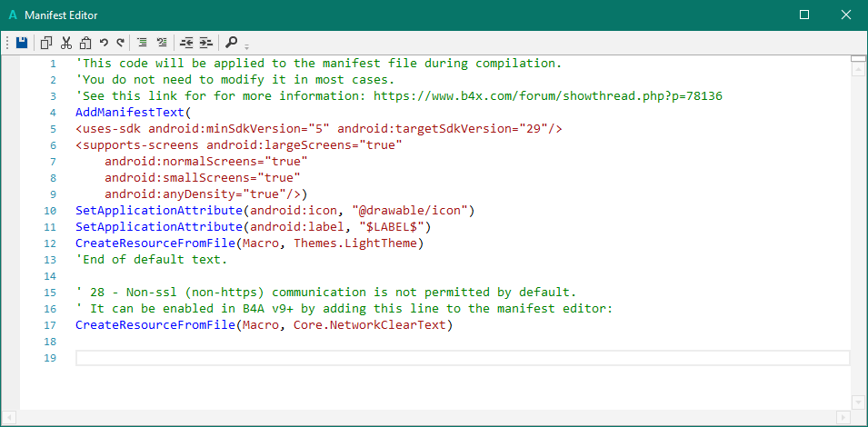Click the Block Uncomment toolbar icon

(162, 42)
